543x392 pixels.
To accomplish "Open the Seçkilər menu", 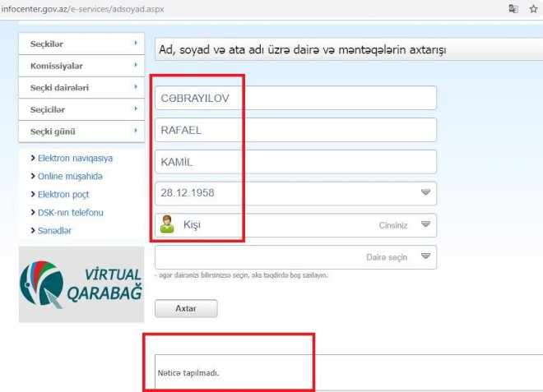I will 80,43.
